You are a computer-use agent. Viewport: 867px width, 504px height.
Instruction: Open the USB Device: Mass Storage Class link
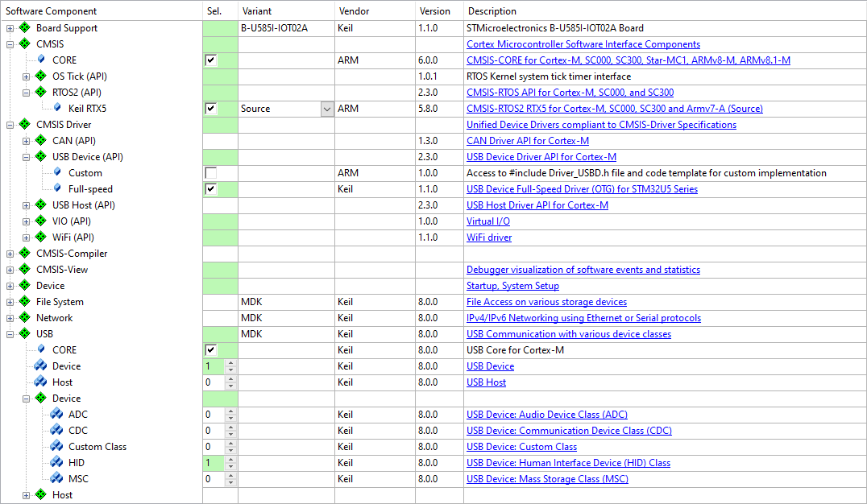[x=547, y=479]
